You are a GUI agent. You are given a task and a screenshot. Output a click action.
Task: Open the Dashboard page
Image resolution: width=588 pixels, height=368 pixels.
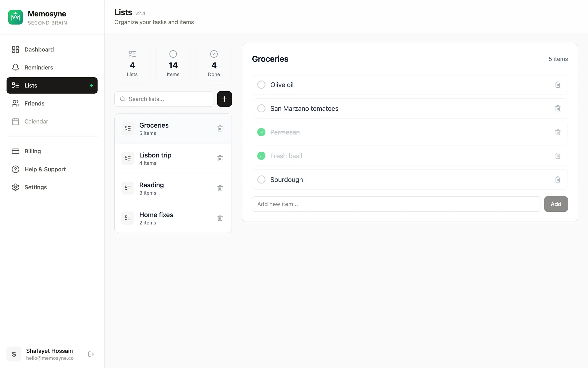(x=52, y=49)
